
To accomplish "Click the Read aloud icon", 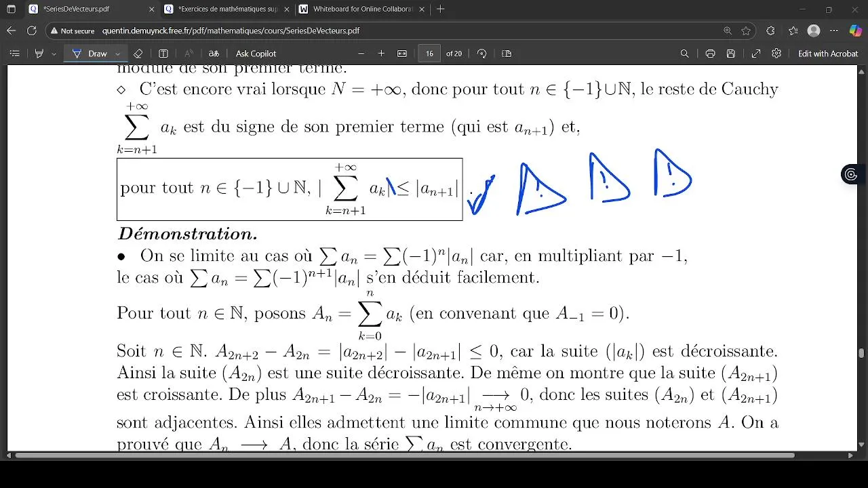I will 189,54.
